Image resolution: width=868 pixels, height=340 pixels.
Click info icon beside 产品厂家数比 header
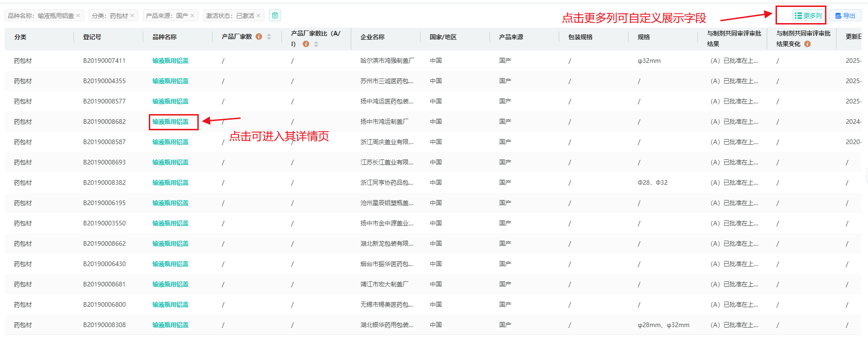(x=306, y=44)
